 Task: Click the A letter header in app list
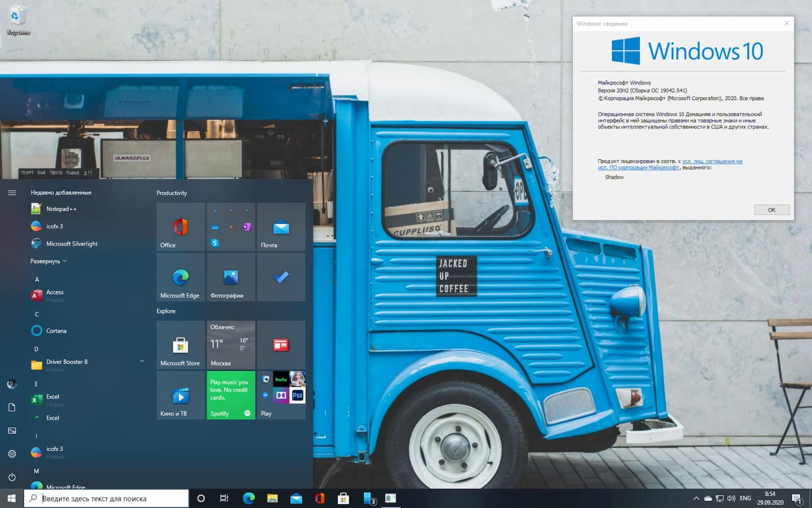pyautogui.click(x=37, y=279)
